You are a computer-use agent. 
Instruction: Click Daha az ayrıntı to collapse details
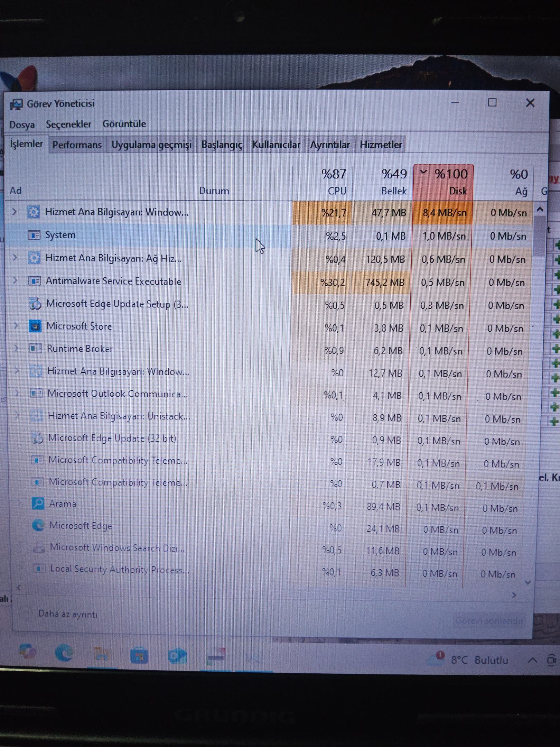point(68,614)
